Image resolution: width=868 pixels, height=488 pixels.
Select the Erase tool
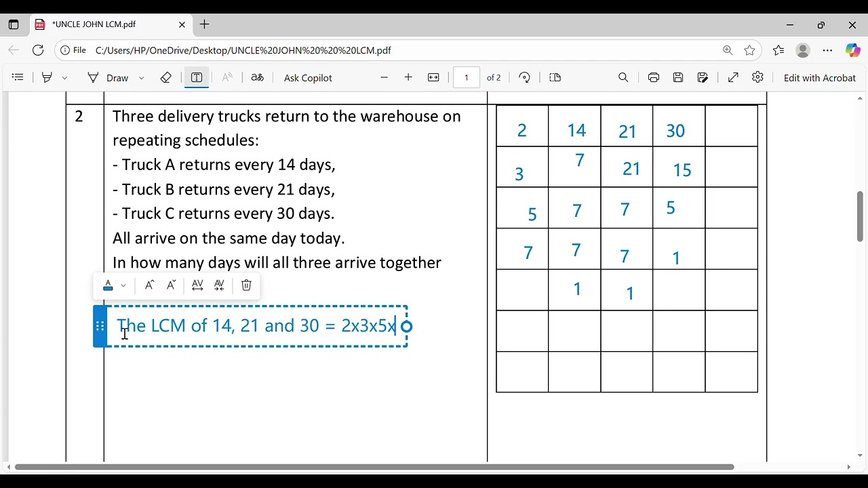point(166,78)
